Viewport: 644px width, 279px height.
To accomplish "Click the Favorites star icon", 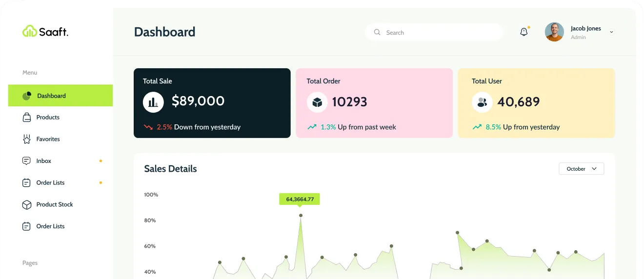I will (x=27, y=139).
